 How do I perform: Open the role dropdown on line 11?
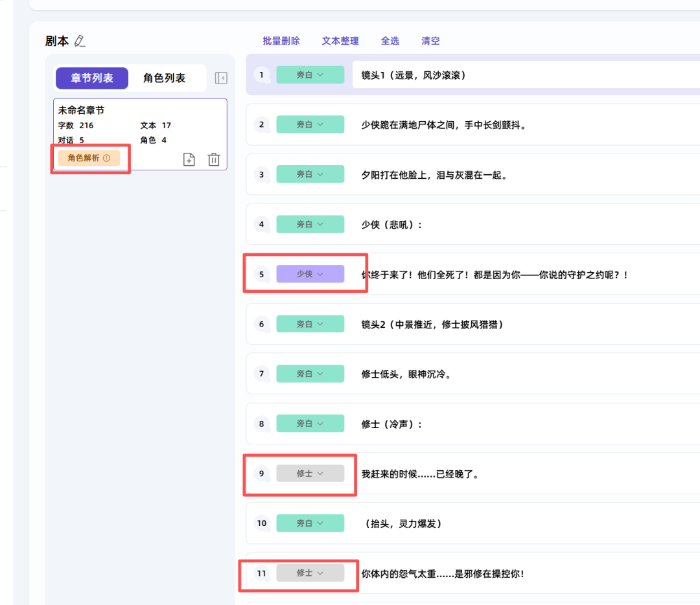(x=310, y=573)
